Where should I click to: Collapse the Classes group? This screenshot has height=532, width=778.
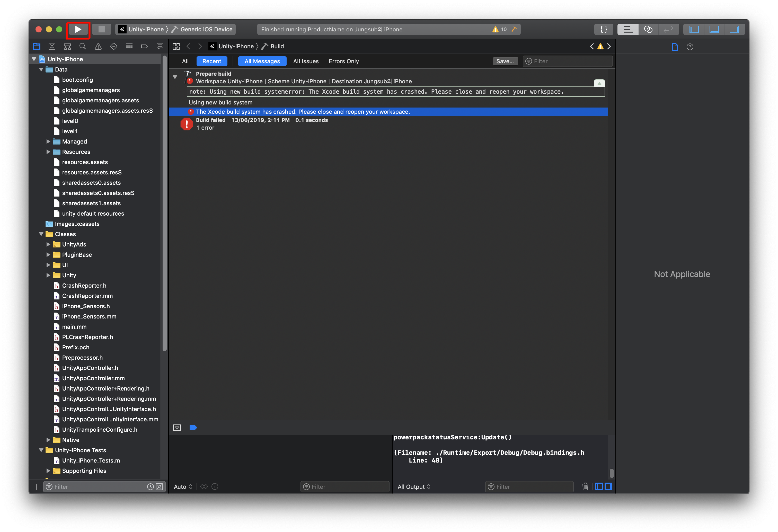point(41,234)
